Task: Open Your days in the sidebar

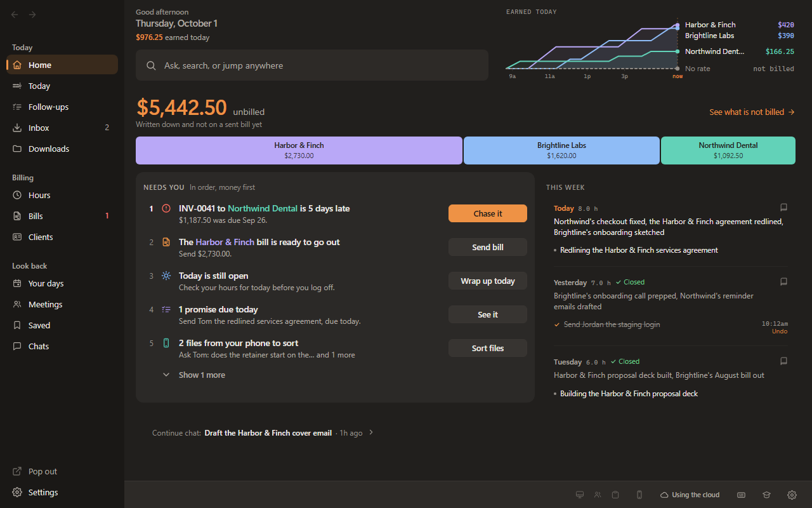Action: (62, 283)
